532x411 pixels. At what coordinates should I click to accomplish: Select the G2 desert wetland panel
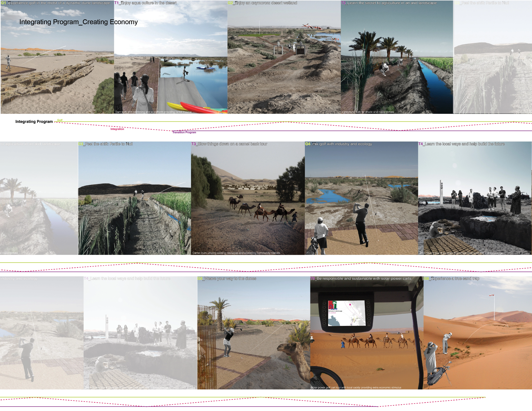coord(284,57)
